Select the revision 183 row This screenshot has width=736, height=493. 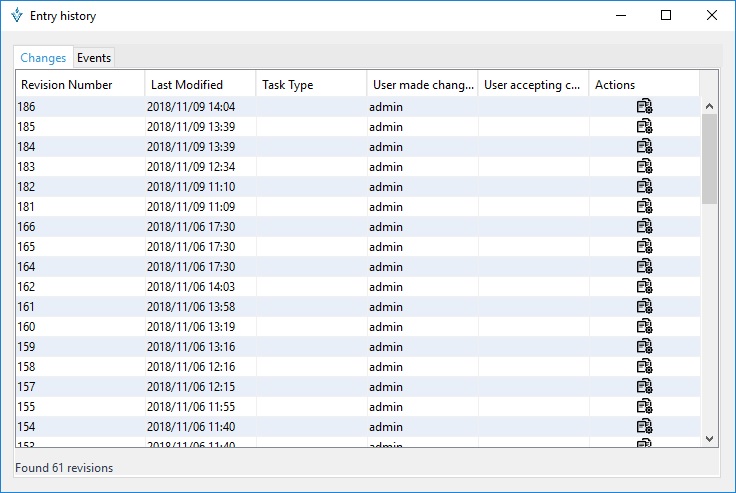click(80, 167)
